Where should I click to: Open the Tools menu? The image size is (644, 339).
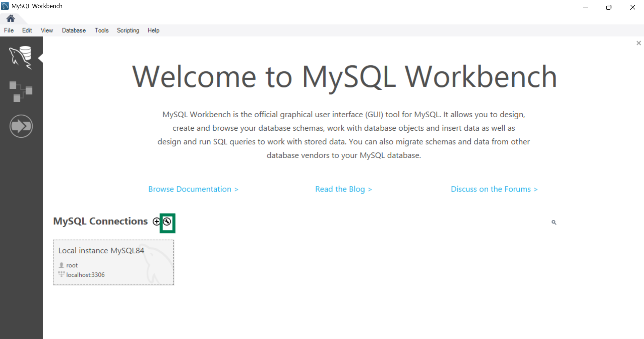pos(101,30)
